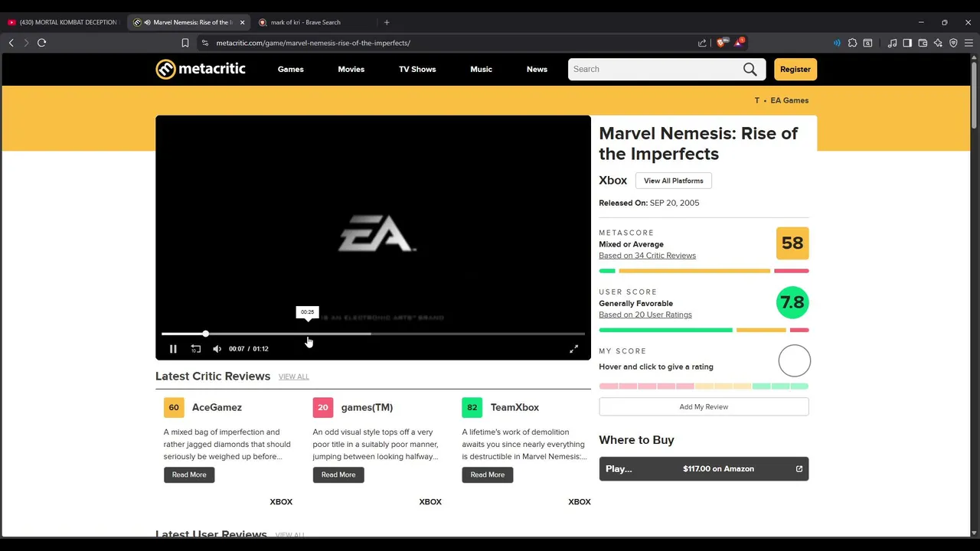Click into the Search input field
Screen dimensions: 980x551
(655, 69)
